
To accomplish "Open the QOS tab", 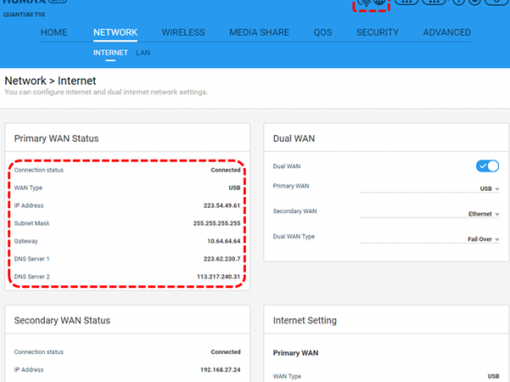I will pyautogui.click(x=323, y=32).
